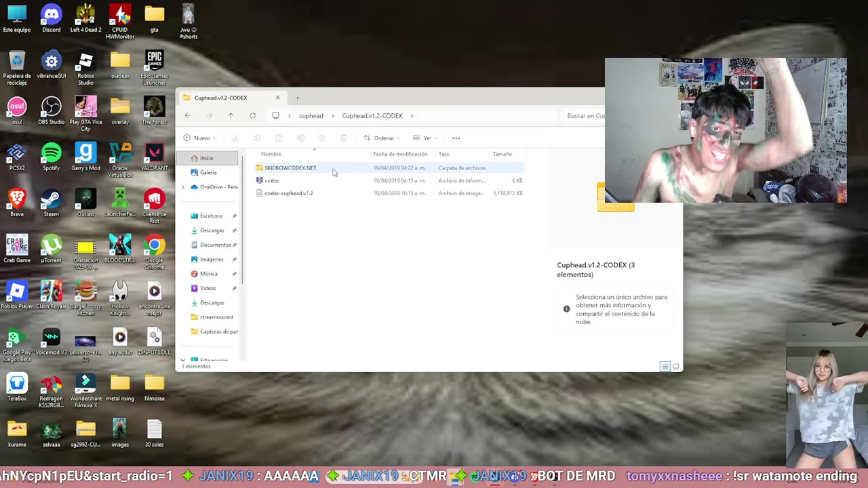
Task: Open Crab Game desktop shortcut
Action: 17,249
